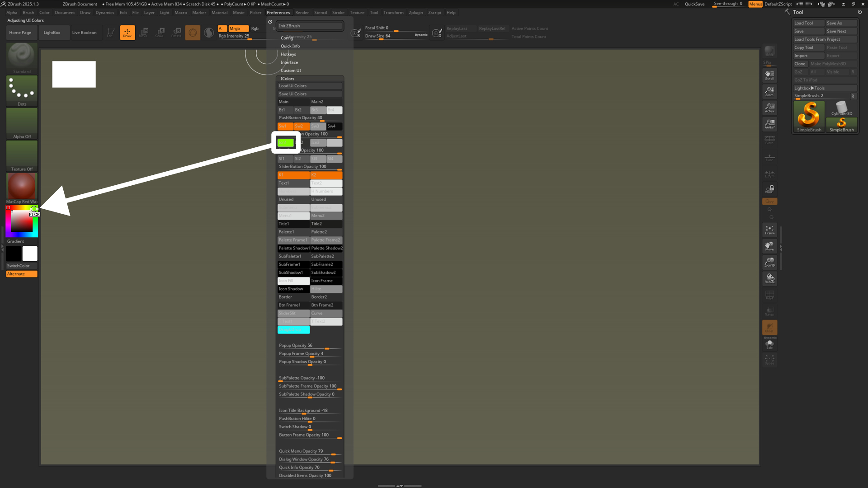Collapse the IColors section
Image resolution: width=868 pixels, height=488 pixels.
(288, 79)
